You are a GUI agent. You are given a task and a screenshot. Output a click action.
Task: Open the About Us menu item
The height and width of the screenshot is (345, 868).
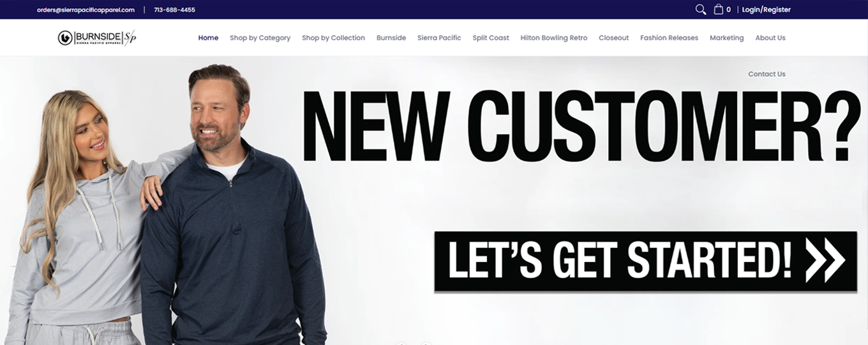pos(770,38)
